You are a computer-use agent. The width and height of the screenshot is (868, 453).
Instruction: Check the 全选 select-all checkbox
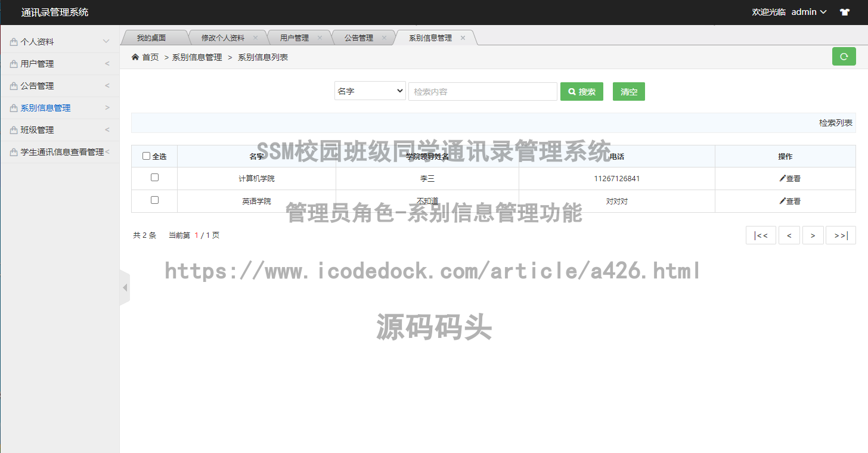(146, 156)
